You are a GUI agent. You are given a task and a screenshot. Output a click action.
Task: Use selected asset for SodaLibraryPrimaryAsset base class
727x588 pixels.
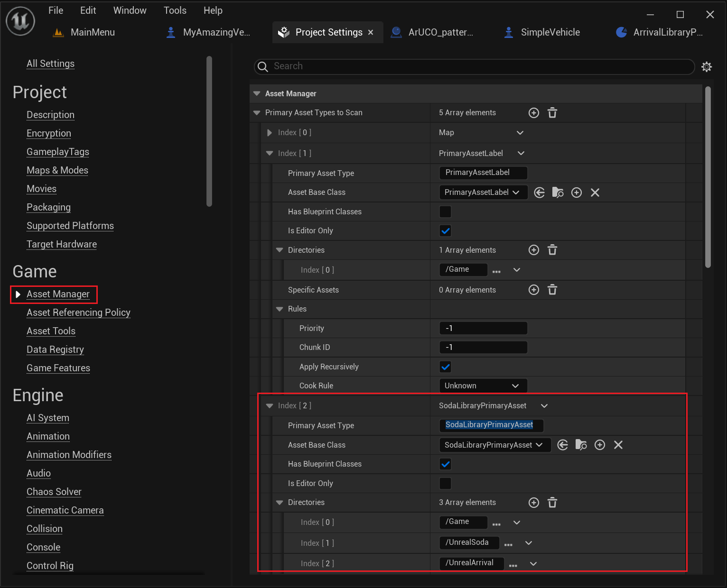pos(563,445)
